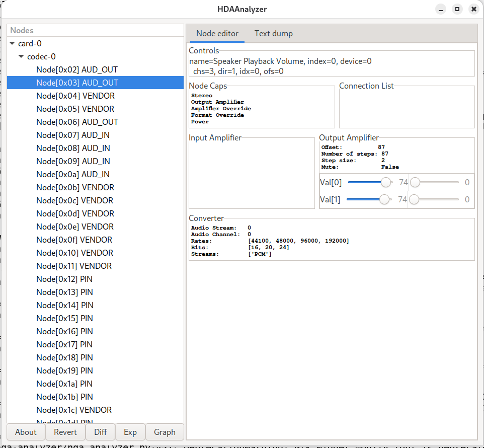Select the Node editor tab
The width and height of the screenshot is (484, 448).
pos(217,34)
